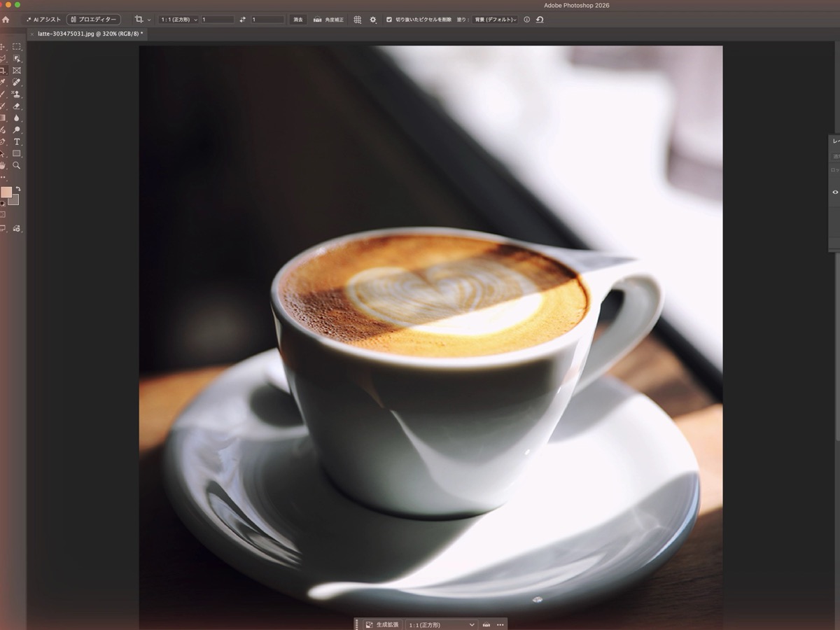This screenshot has height=630, width=840.
Task: Click the crop width input field
Action: coord(218,20)
